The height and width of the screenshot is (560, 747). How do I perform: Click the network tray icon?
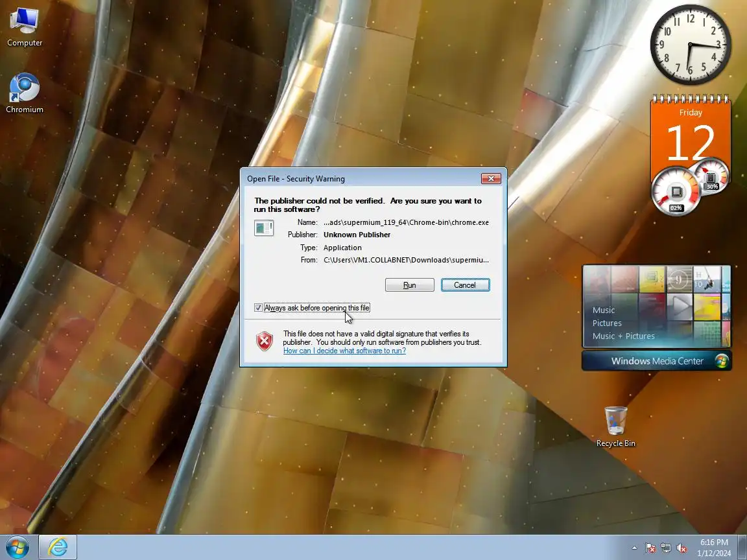pos(665,548)
